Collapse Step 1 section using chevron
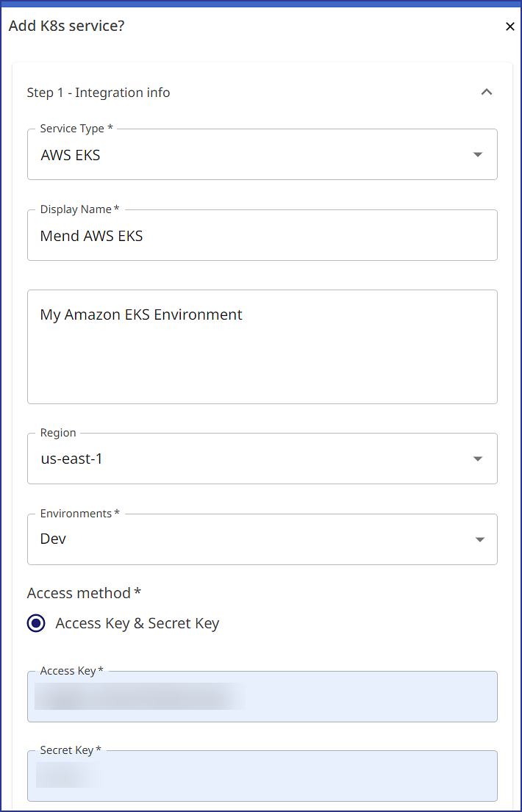 point(486,92)
